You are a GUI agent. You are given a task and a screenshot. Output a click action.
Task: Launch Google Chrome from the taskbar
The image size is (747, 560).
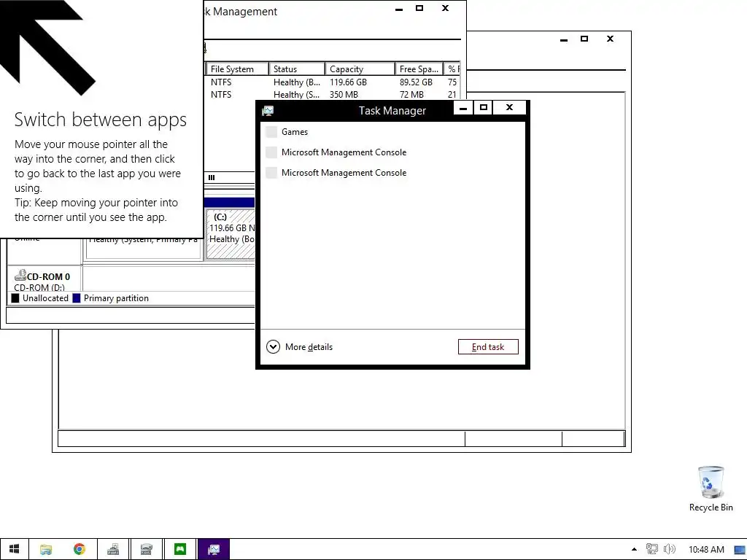80,549
